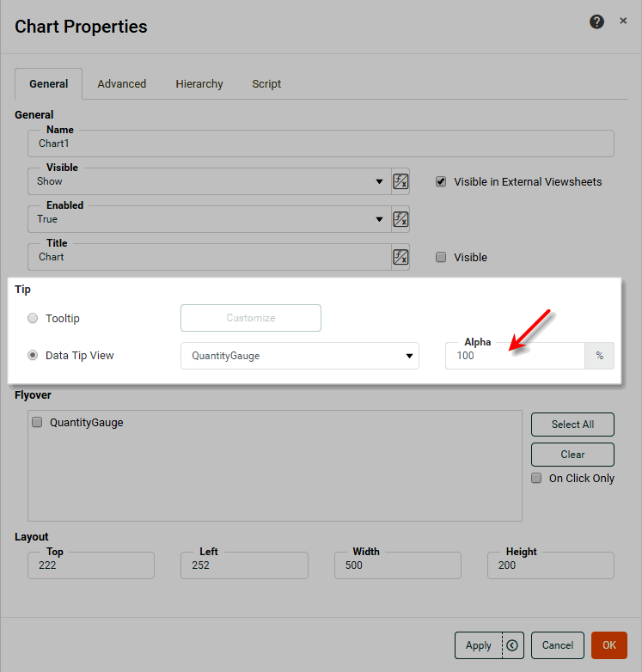Close the Chart Properties dialog
This screenshot has width=642, height=672.
(x=623, y=21)
